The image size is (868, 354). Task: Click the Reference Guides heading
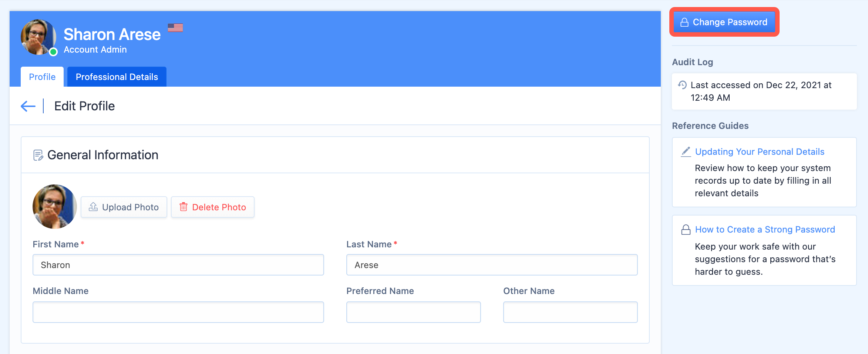click(710, 126)
